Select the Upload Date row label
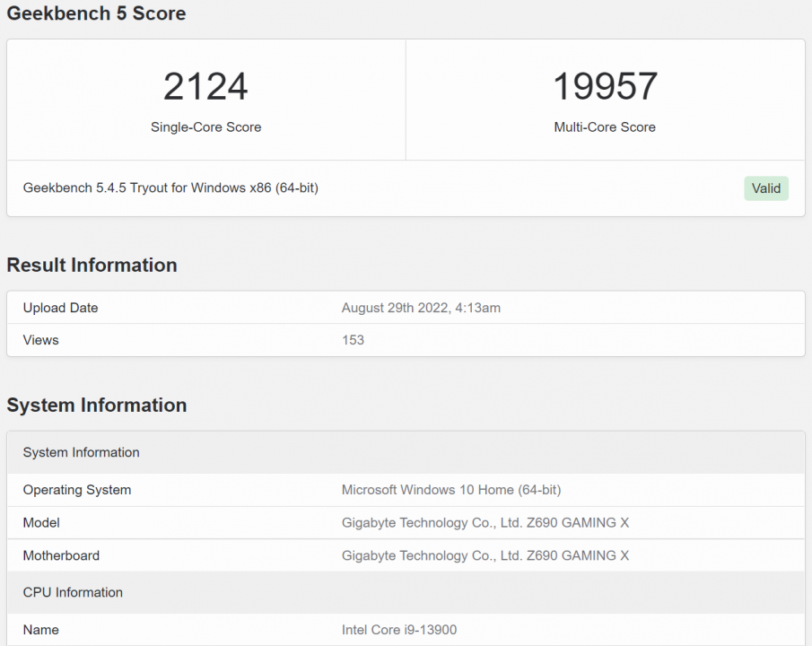Viewport: 812px width, 646px height. click(60, 308)
